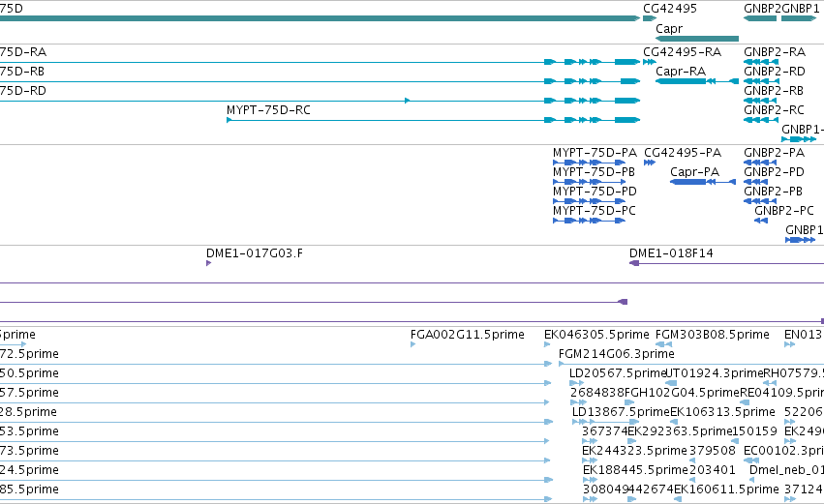Click the LD13867.5prime EST label
The height and width of the screenshot is (504, 824).
(621, 413)
